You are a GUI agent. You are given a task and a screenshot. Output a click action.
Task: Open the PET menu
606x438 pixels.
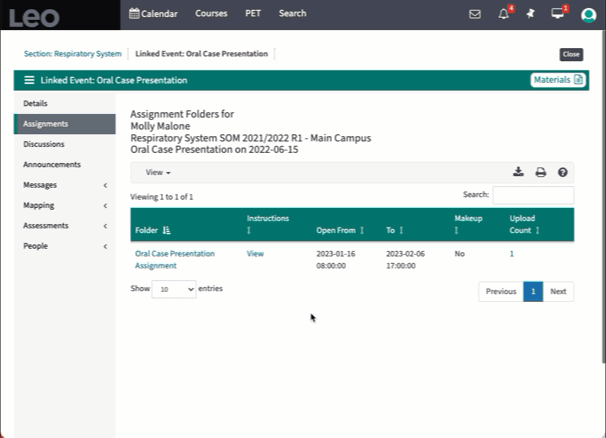click(x=253, y=14)
